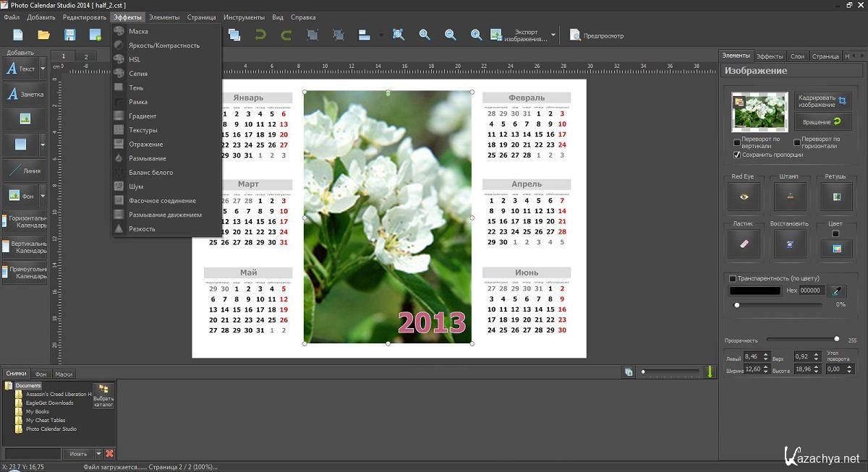Click the red X delete icon

110,453
